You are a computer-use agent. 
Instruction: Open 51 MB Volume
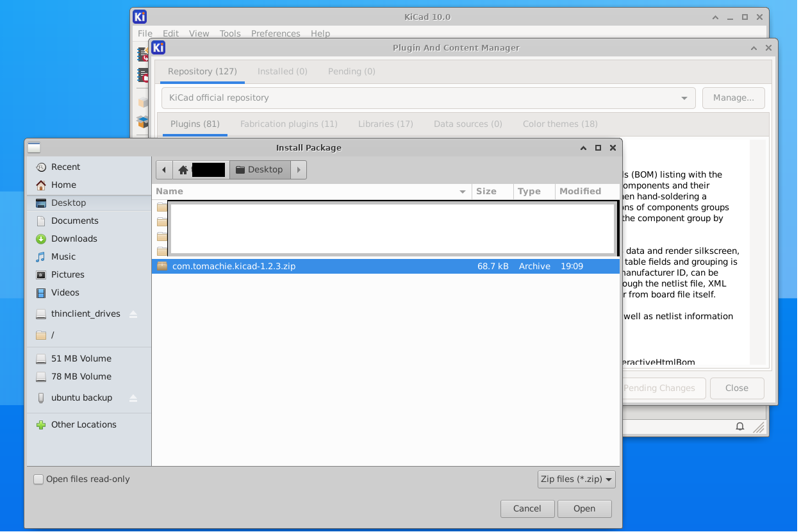[x=81, y=358]
